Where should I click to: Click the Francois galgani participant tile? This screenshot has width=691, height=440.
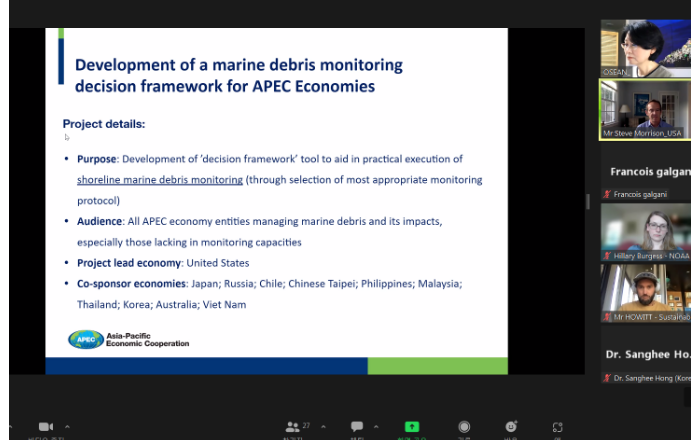[646, 172]
